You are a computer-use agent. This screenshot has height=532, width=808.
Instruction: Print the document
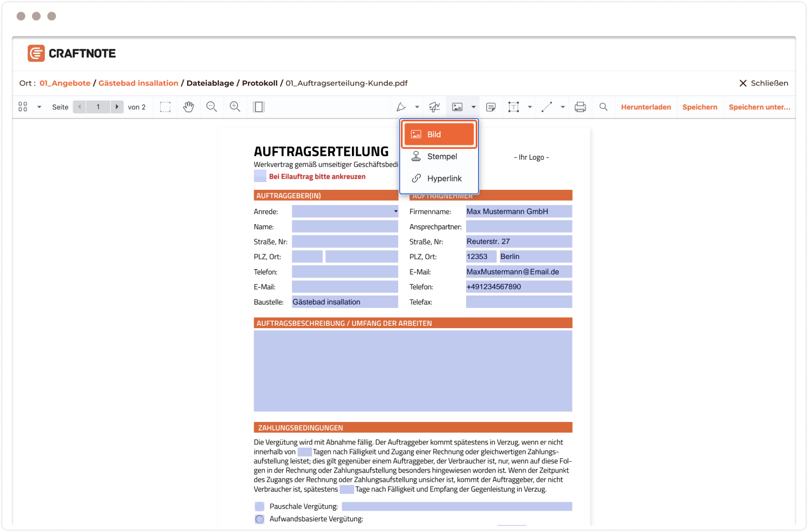coord(580,107)
